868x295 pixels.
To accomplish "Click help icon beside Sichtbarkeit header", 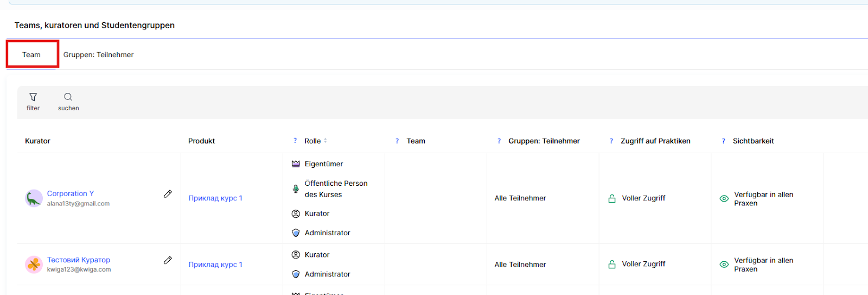I will [x=723, y=141].
